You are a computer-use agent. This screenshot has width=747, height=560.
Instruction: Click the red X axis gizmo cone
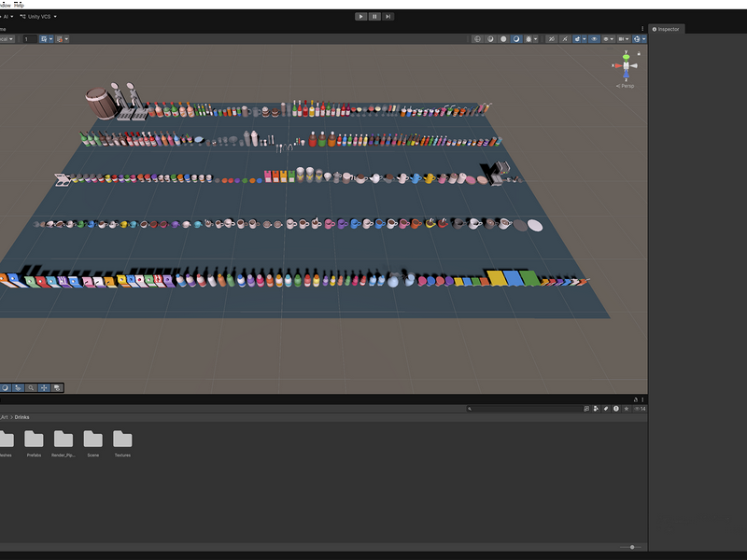[618, 65]
